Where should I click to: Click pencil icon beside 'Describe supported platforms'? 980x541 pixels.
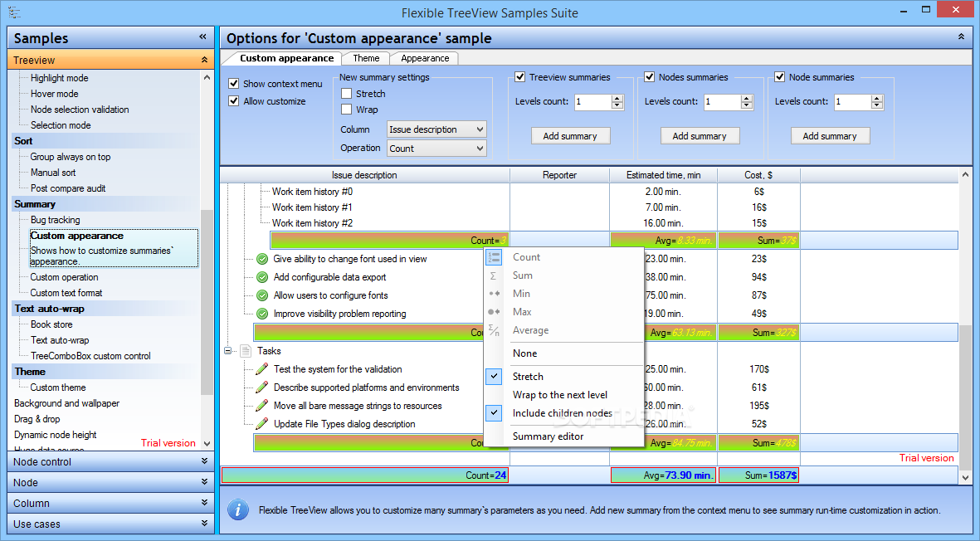(x=262, y=387)
